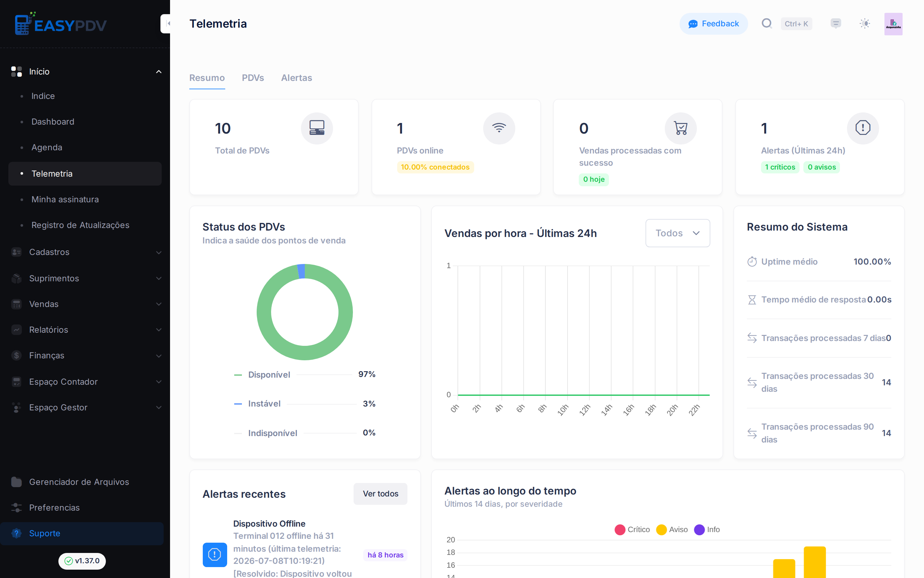Screen dimensions: 924x578
Task: Click the 10.00% conectados badge
Action: (x=435, y=167)
